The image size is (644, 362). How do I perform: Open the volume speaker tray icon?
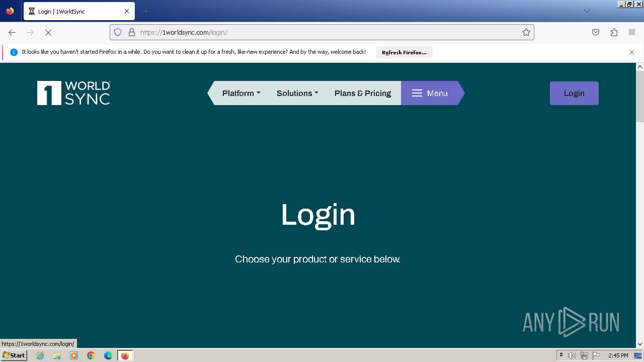point(572,355)
